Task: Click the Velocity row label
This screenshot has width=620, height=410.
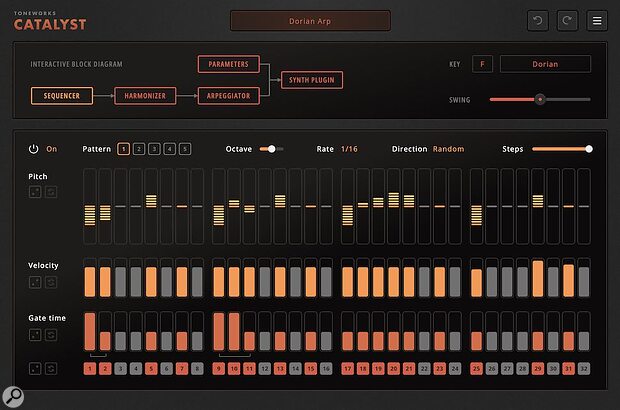Action: tap(43, 265)
